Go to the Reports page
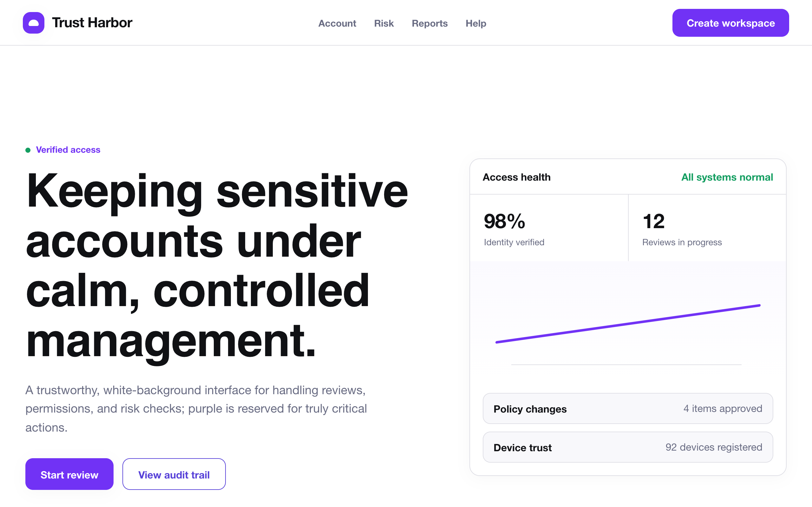 (429, 23)
